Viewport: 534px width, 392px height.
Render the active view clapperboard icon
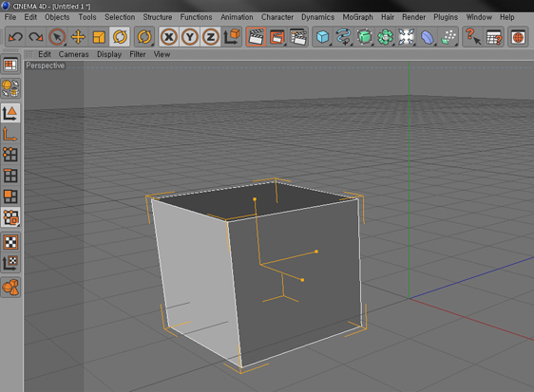tap(256, 37)
